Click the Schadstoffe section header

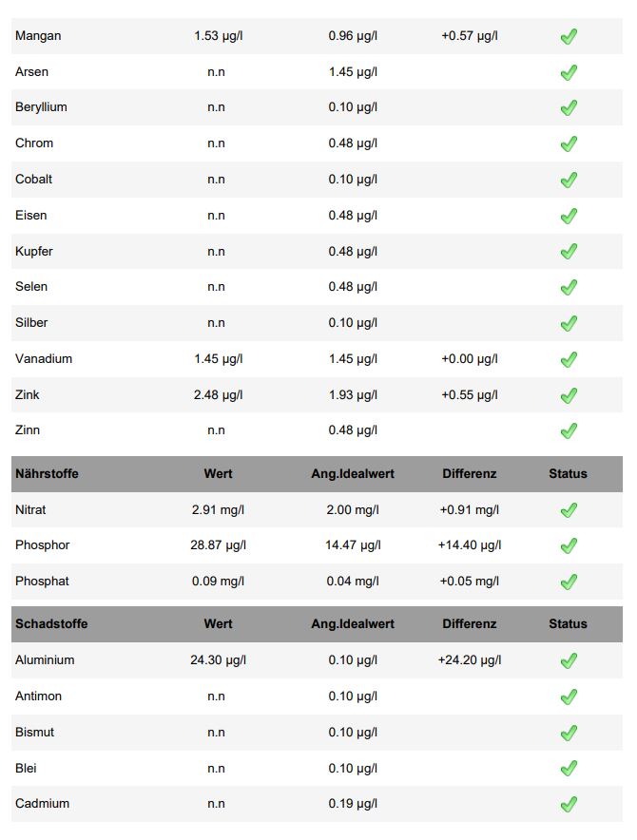coord(51,624)
